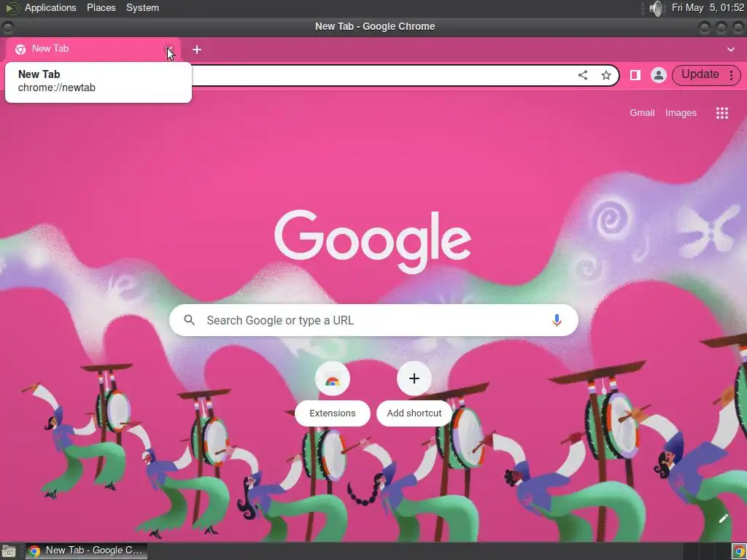Click the Google logo
747x560 pixels.
click(373, 241)
